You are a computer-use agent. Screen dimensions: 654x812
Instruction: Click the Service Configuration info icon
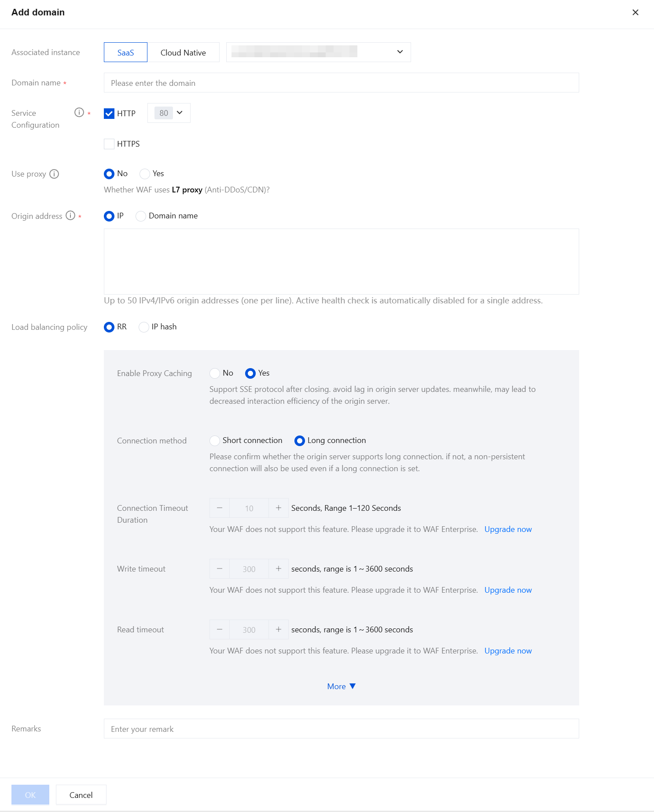(x=79, y=113)
